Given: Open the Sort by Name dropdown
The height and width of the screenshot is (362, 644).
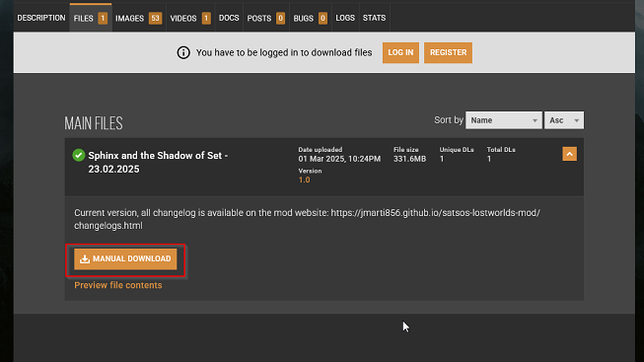Looking at the screenshot, I should (504, 120).
